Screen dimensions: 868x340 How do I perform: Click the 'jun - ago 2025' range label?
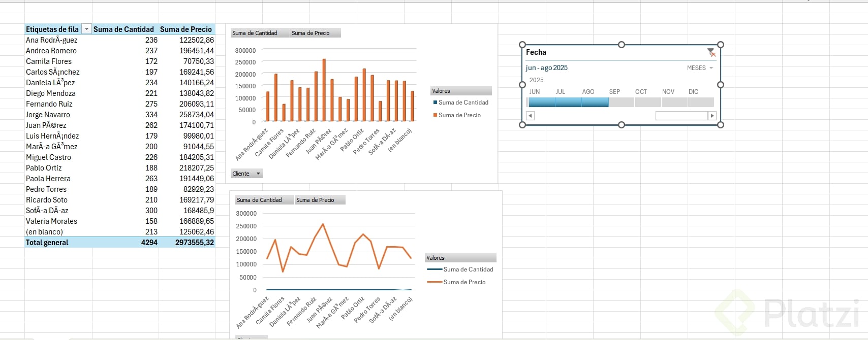(547, 67)
